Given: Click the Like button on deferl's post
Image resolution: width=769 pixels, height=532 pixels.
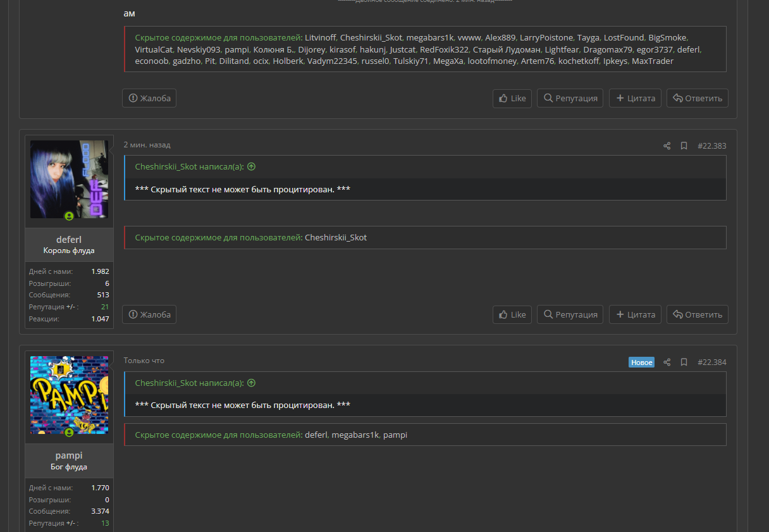Looking at the screenshot, I should 512,314.
